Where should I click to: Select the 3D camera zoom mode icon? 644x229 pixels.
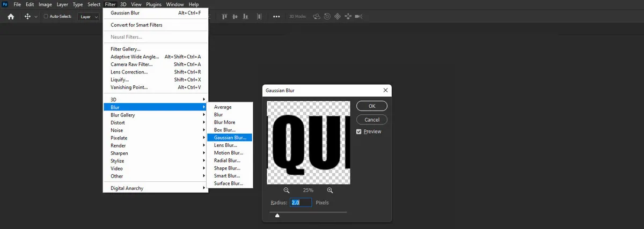point(358,17)
